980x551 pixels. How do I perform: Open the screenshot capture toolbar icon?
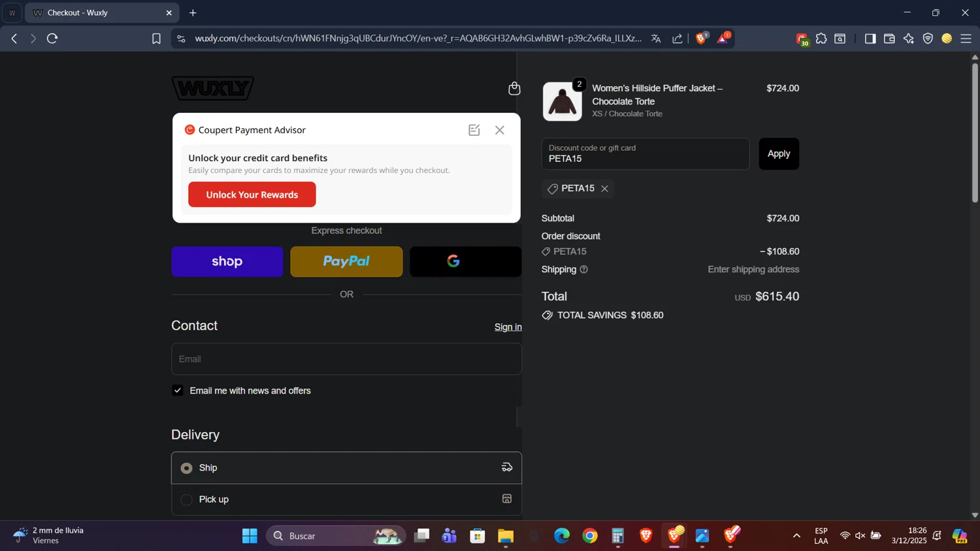[x=840, y=39]
